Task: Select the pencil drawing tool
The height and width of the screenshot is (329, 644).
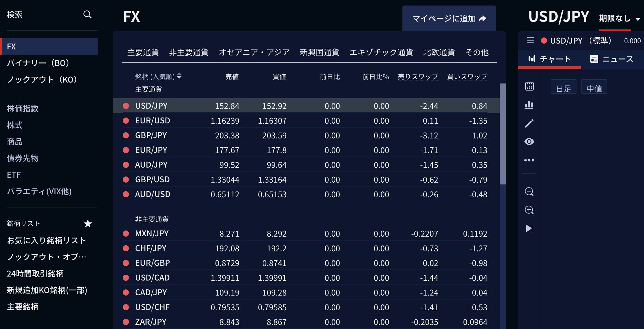Action: tap(529, 123)
